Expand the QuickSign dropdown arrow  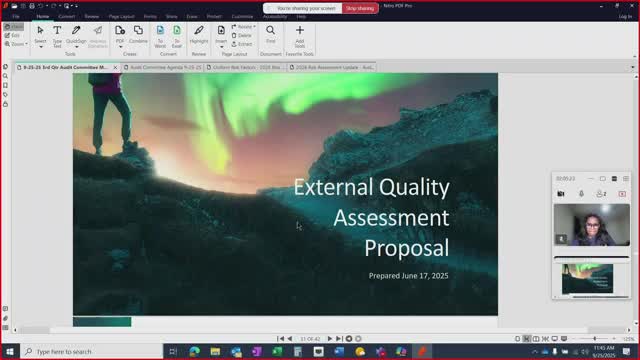tap(76, 47)
